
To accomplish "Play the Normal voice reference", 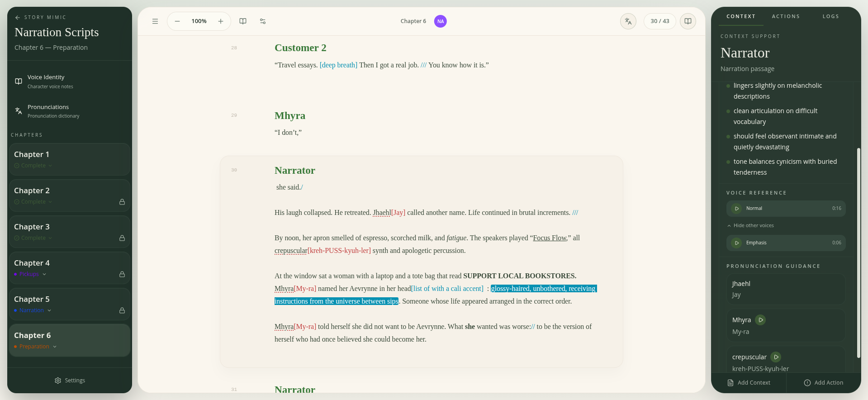I will [736, 209].
